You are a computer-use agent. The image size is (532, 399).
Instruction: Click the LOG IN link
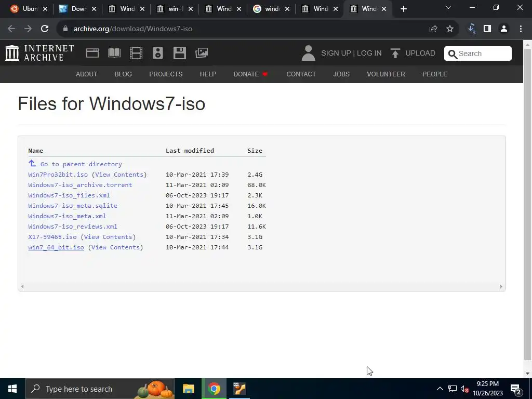[x=369, y=54]
